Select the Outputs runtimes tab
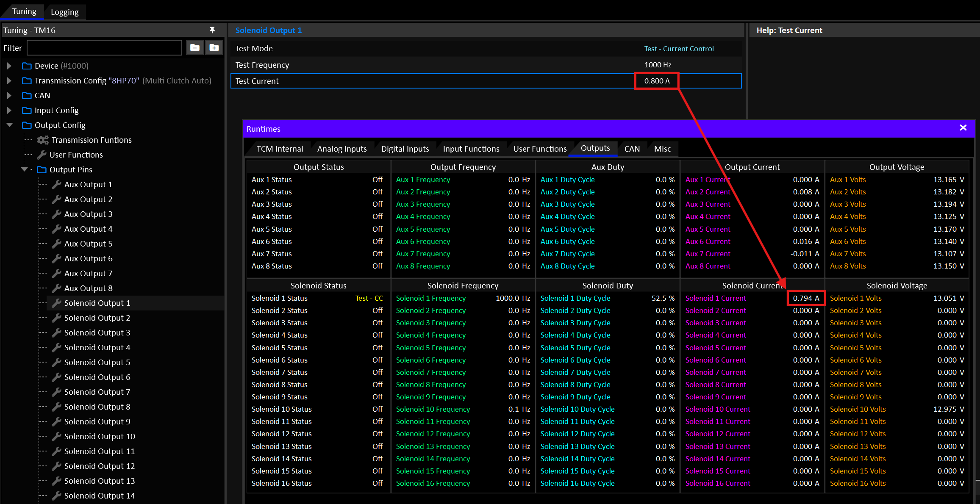980x504 pixels. pyautogui.click(x=595, y=148)
